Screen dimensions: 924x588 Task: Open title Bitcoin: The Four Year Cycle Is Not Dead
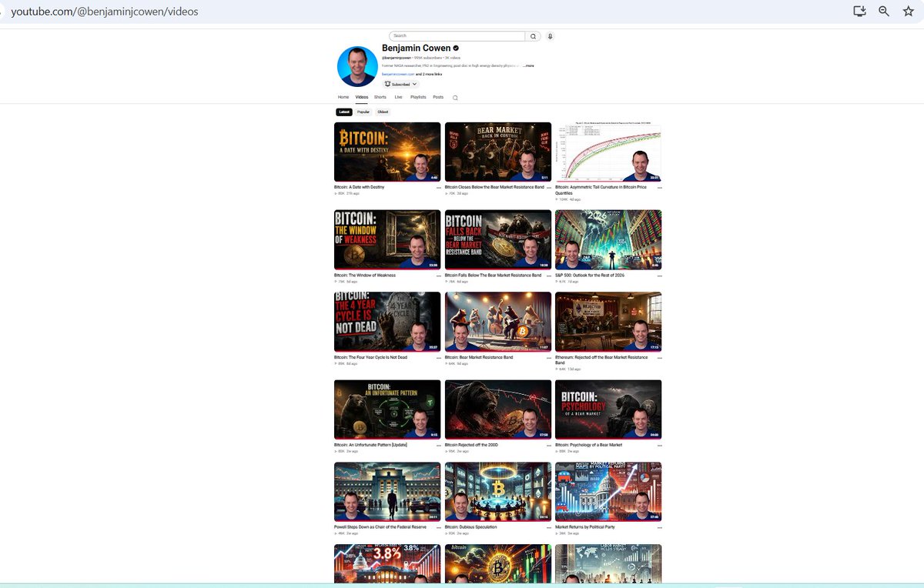pos(371,357)
